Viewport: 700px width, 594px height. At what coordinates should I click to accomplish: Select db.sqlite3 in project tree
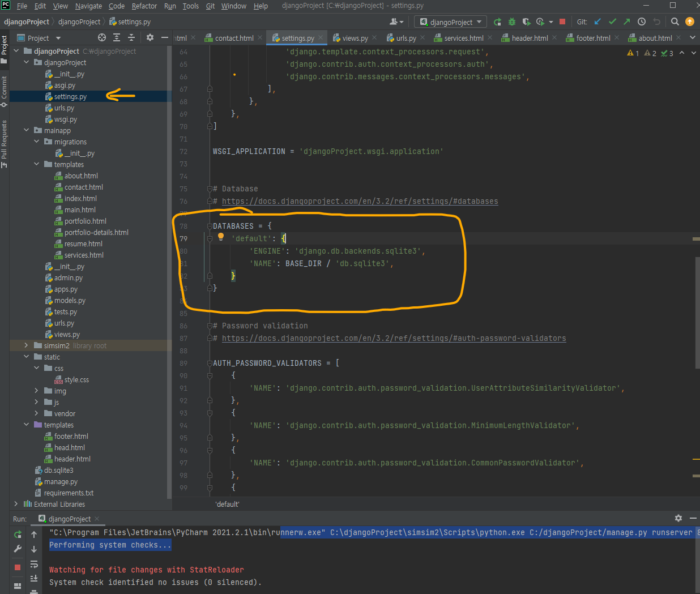[x=59, y=470]
